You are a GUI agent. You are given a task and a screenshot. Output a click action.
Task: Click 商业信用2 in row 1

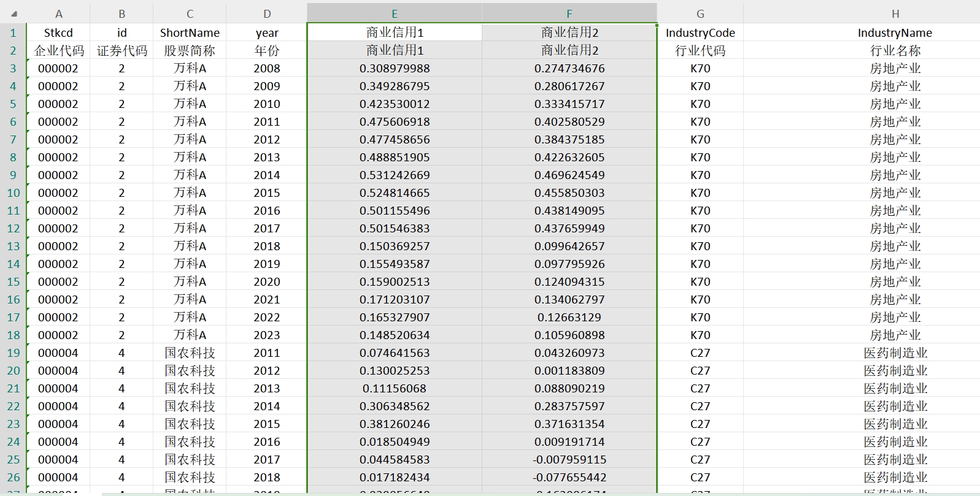(569, 32)
